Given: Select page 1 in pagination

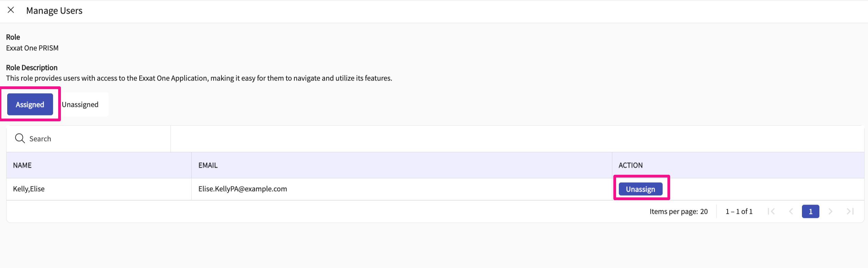Looking at the screenshot, I should (810, 211).
